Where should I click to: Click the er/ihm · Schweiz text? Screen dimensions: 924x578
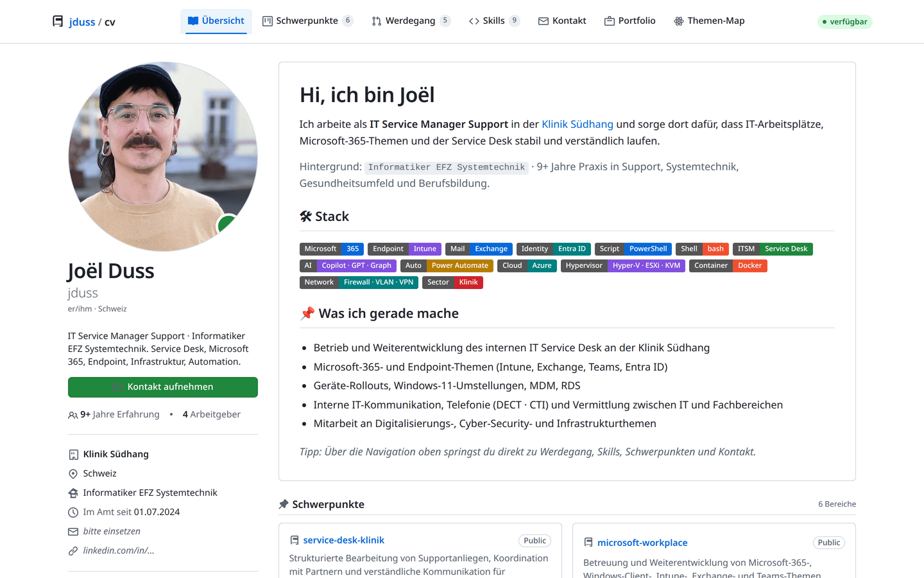point(98,309)
